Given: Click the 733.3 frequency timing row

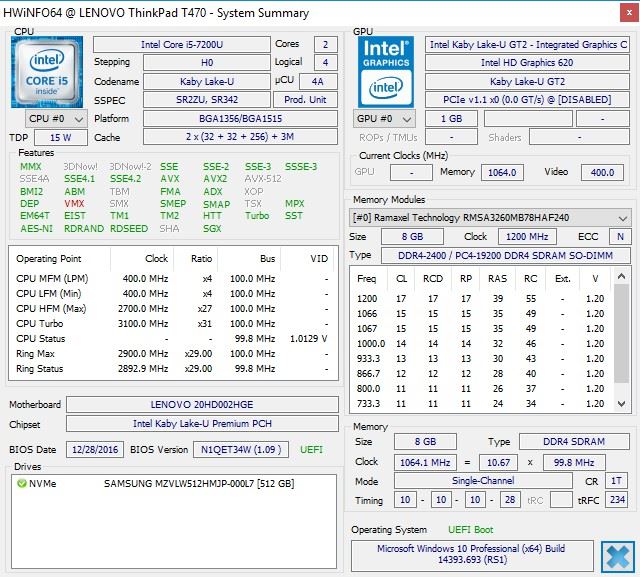Looking at the screenshot, I should click(482, 404).
